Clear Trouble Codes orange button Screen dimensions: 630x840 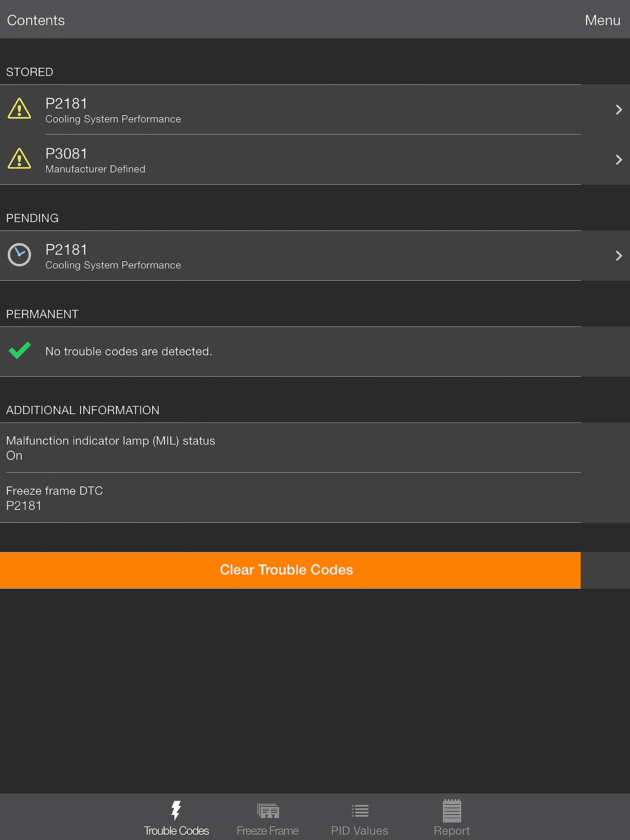click(x=290, y=570)
